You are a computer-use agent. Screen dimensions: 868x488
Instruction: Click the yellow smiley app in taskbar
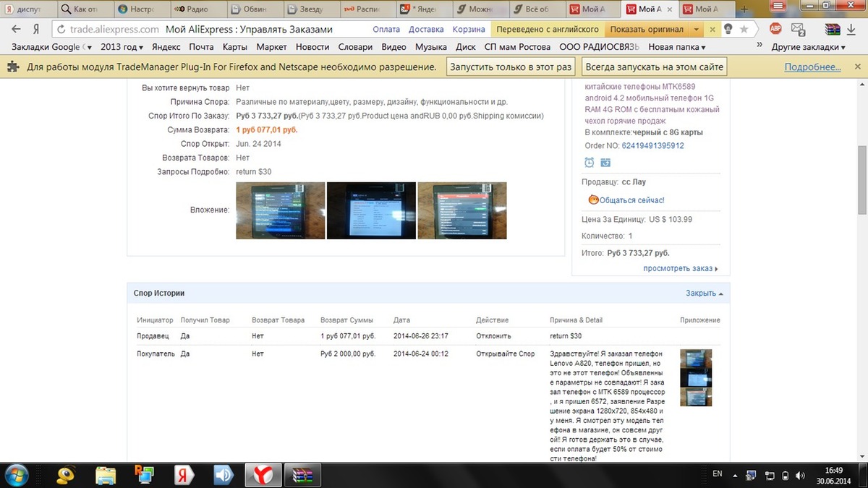pyautogui.click(x=67, y=475)
